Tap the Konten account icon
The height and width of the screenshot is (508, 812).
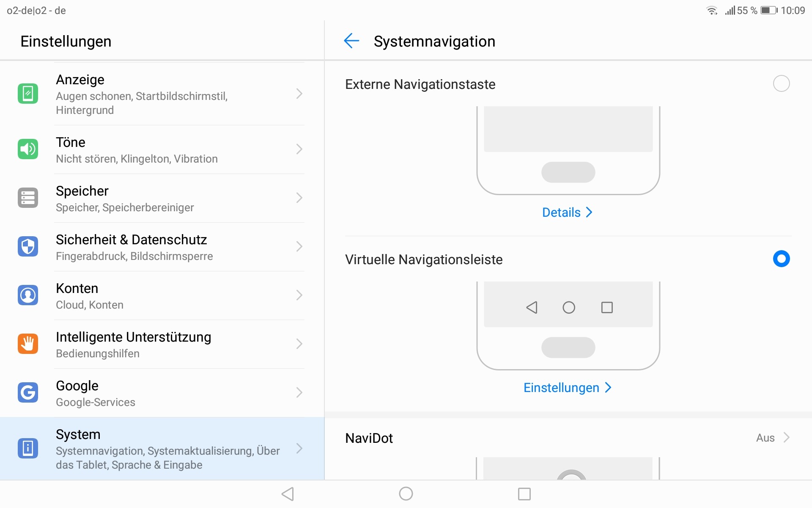[x=28, y=295]
